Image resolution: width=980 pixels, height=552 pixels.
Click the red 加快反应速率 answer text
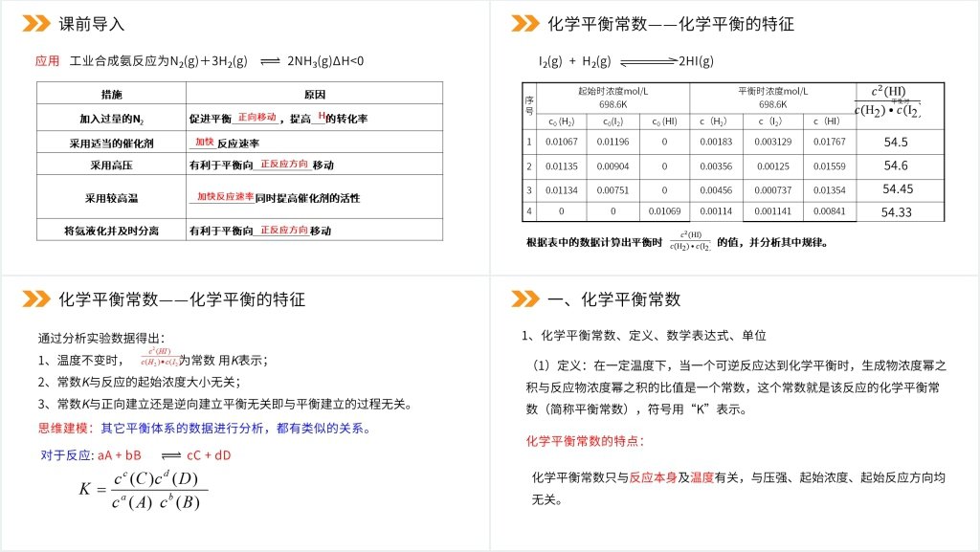tap(225, 197)
